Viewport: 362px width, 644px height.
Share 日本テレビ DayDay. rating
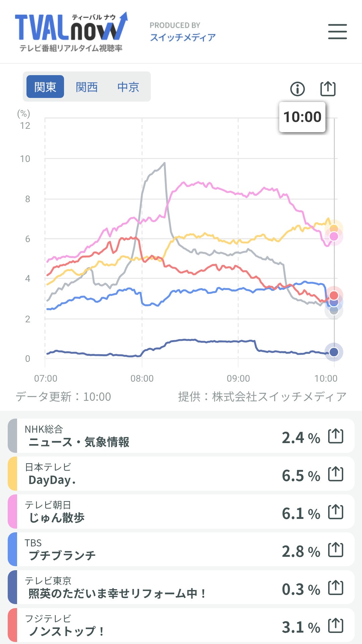336,474
